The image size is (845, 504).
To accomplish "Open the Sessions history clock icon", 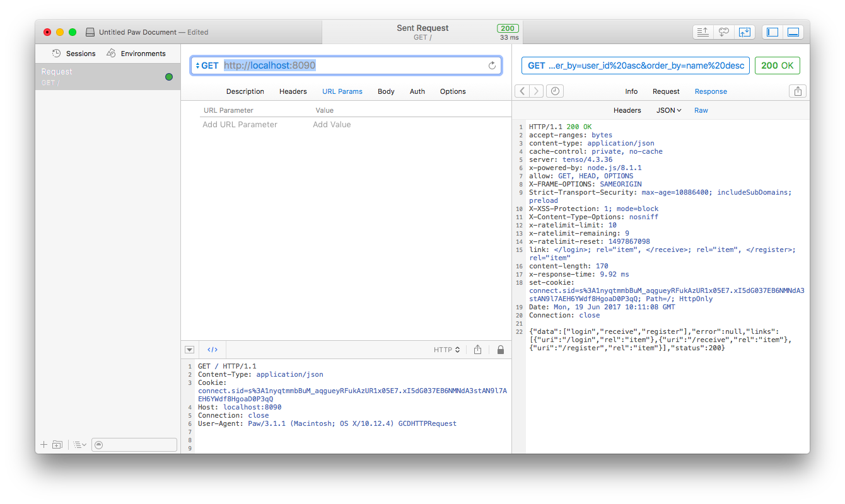I will [x=57, y=54].
